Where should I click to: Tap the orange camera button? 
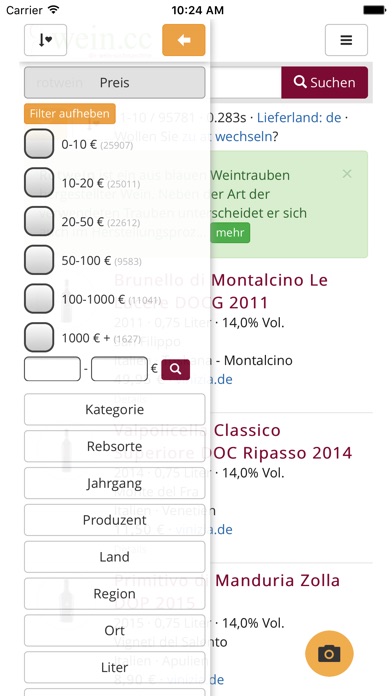pos(329,653)
